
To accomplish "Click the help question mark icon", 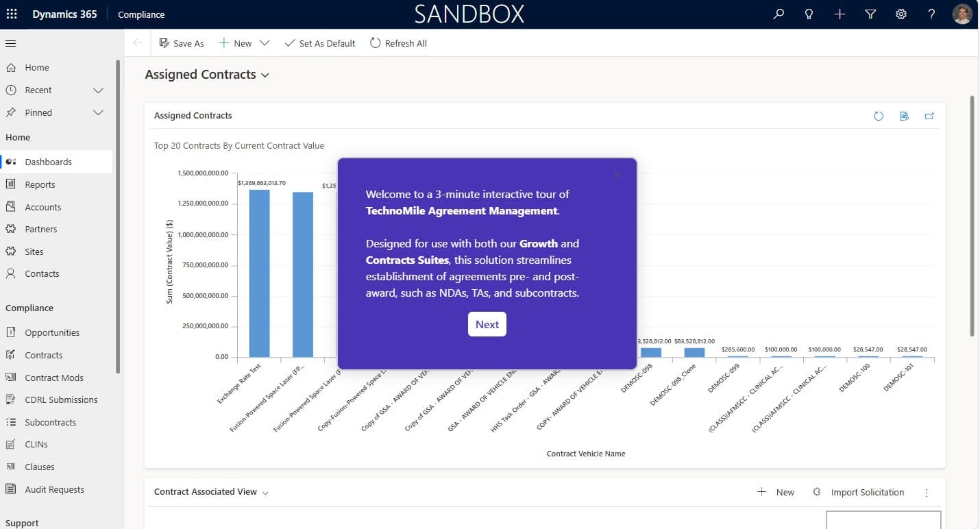I will 931,14.
